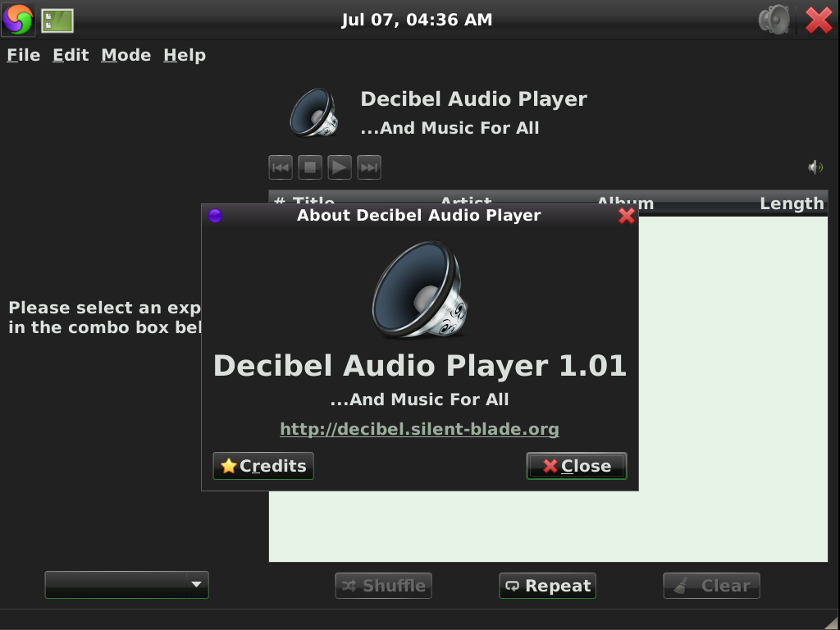Select the previous track icon

[280, 167]
